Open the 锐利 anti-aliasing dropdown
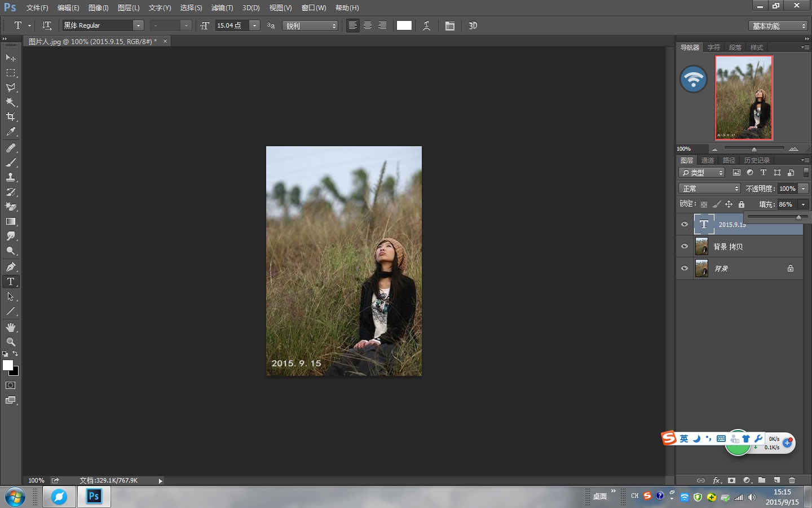 [x=310, y=25]
